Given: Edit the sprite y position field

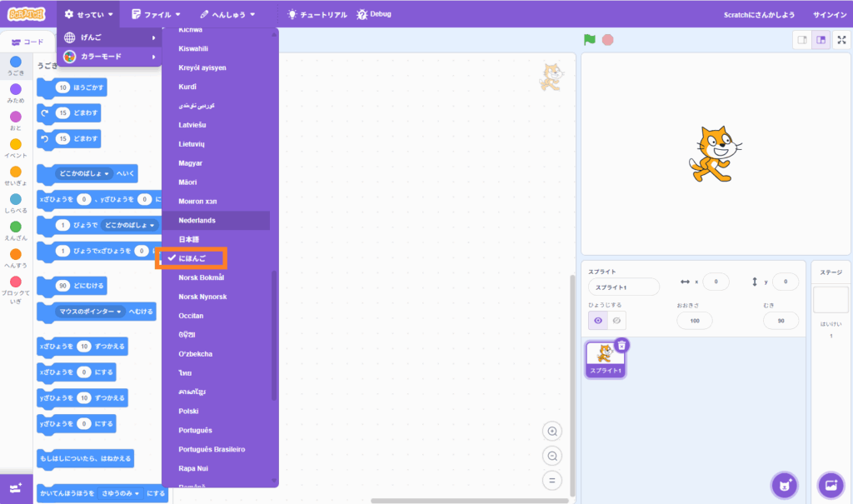Looking at the screenshot, I should coord(785,282).
